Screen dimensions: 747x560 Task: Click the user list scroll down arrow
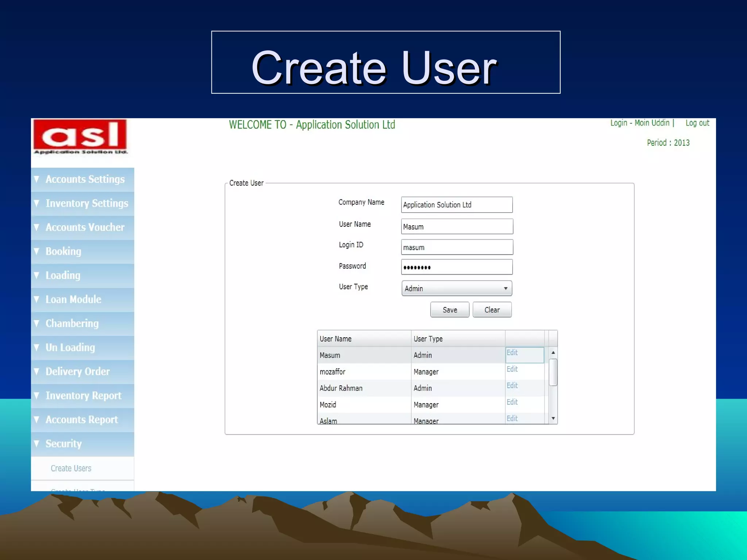pos(553,419)
